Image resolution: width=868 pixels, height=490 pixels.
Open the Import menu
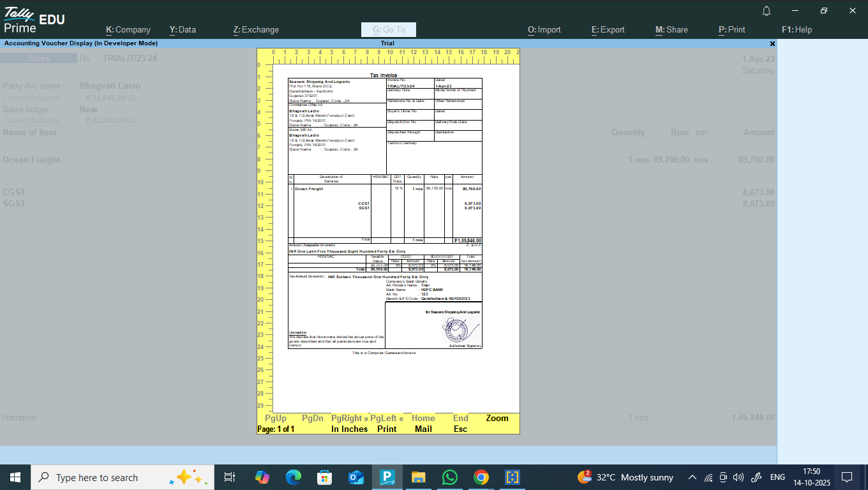pos(544,29)
